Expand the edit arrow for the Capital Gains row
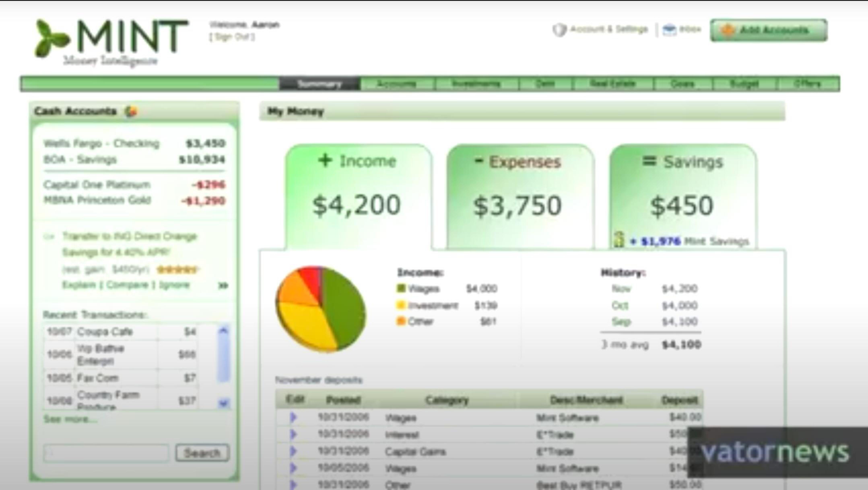Viewport: 868px width, 490px height. [x=293, y=451]
